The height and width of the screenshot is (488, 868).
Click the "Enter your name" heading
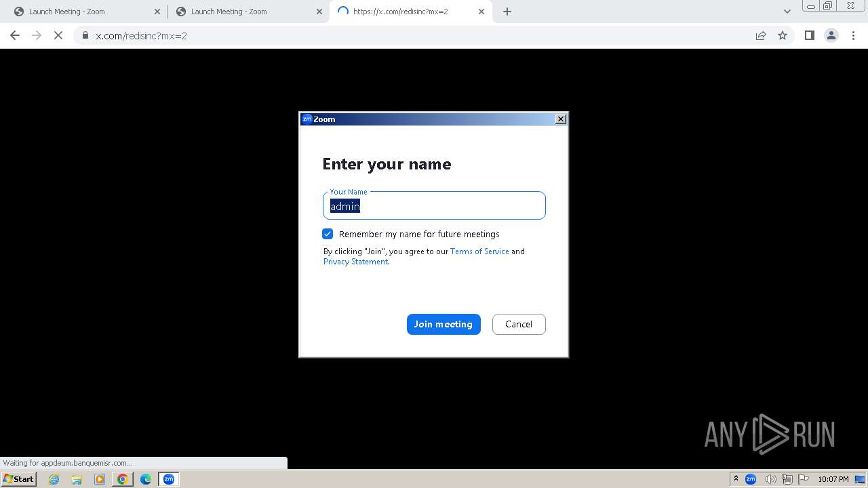tap(387, 164)
